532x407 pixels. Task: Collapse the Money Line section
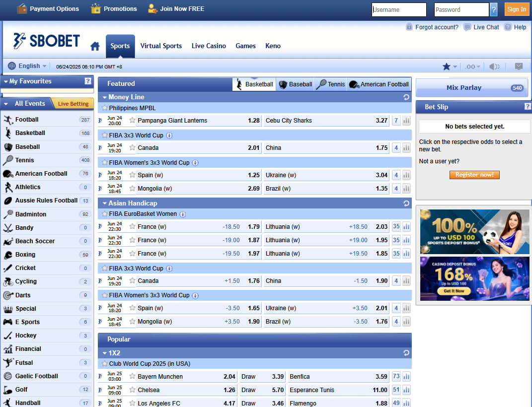[104, 97]
